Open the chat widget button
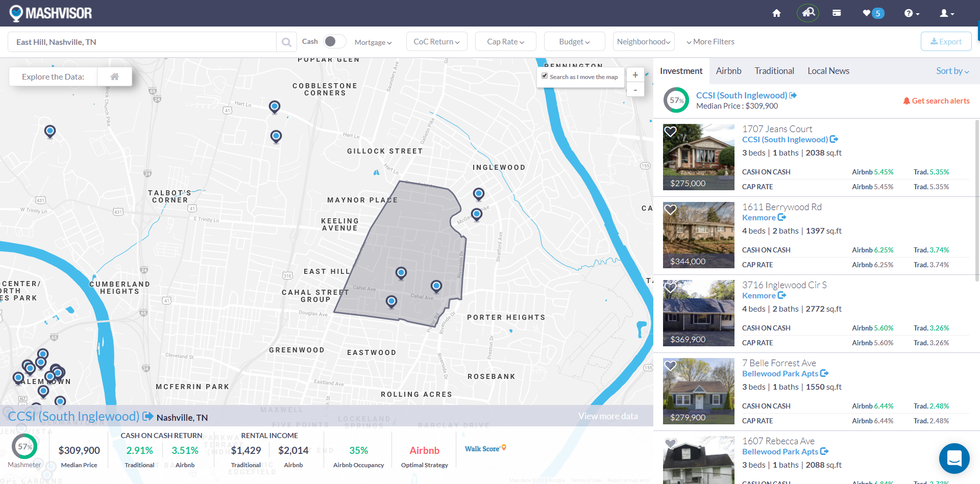The image size is (980, 484). (954, 458)
